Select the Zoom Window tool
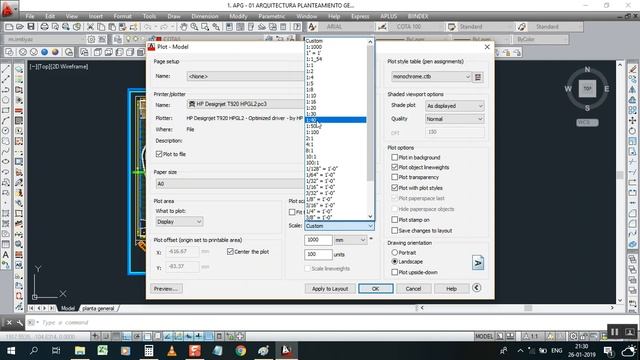 pyautogui.click(x=205, y=27)
